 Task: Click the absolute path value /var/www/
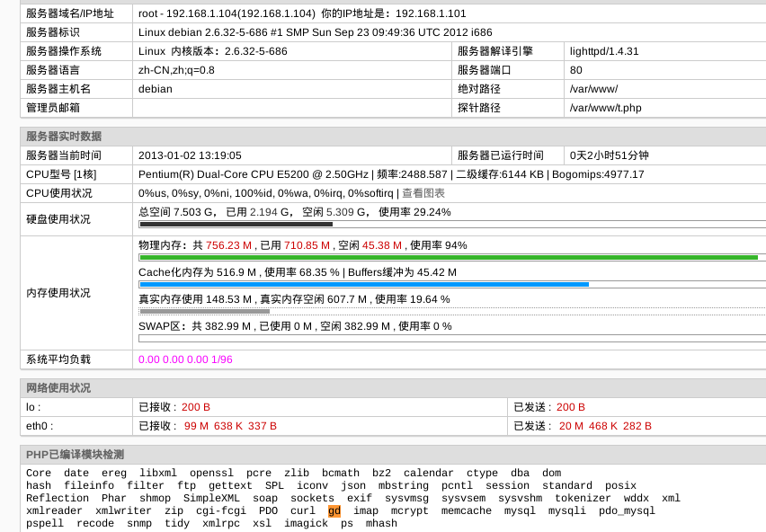pos(593,89)
